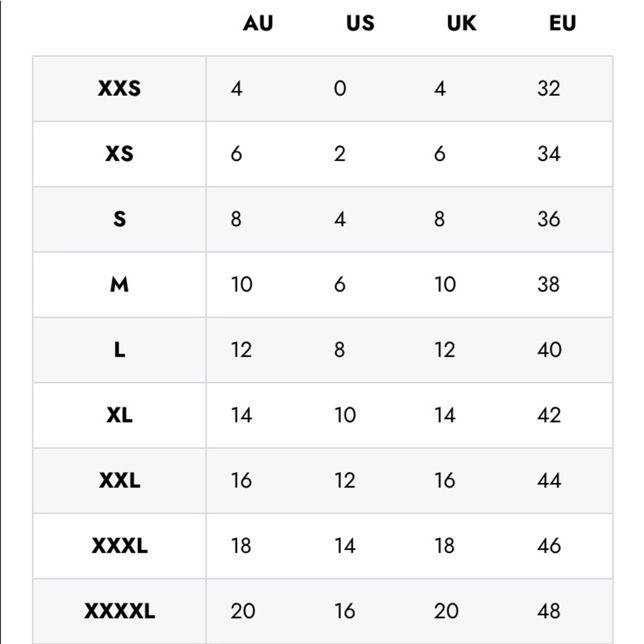This screenshot has height=644, width=644.
Task: Select US size 10 in XL row
Action: coord(345,415)
